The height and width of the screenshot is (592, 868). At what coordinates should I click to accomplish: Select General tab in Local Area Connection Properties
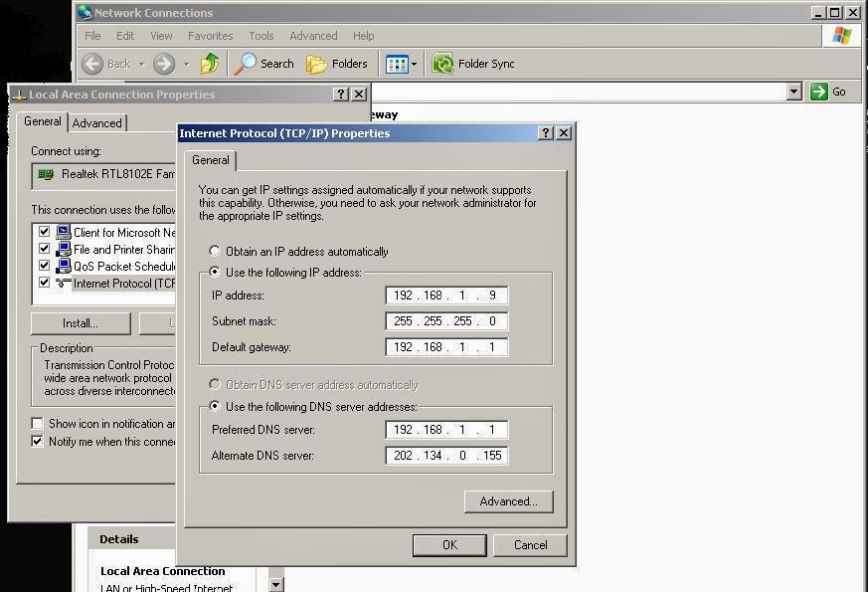(x=43, y=121)
